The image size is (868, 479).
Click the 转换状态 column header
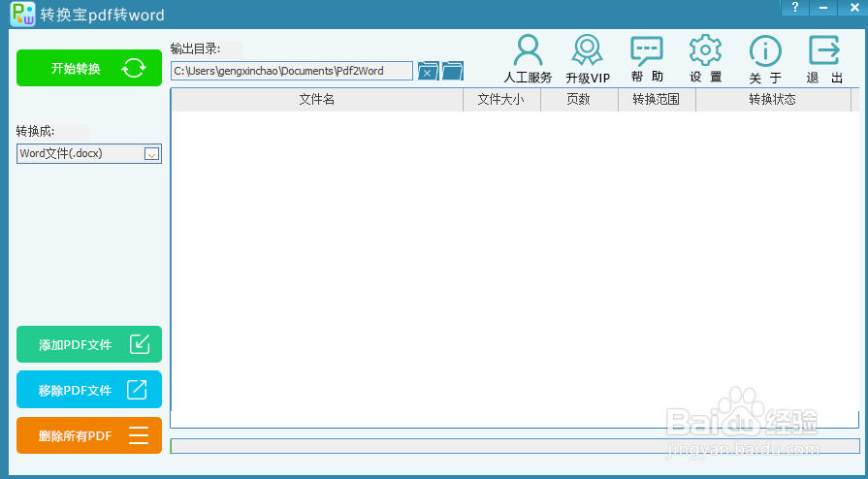[773, 100]
